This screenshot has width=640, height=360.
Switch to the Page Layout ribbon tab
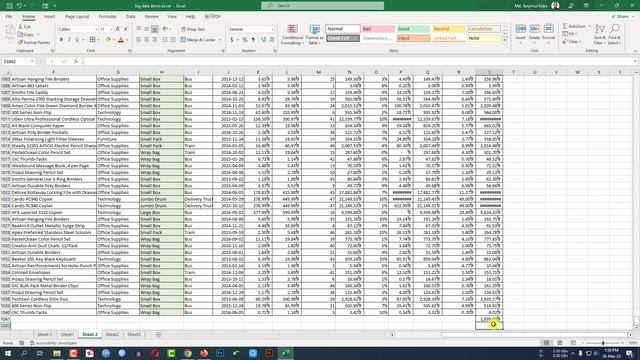pos(77,17)
